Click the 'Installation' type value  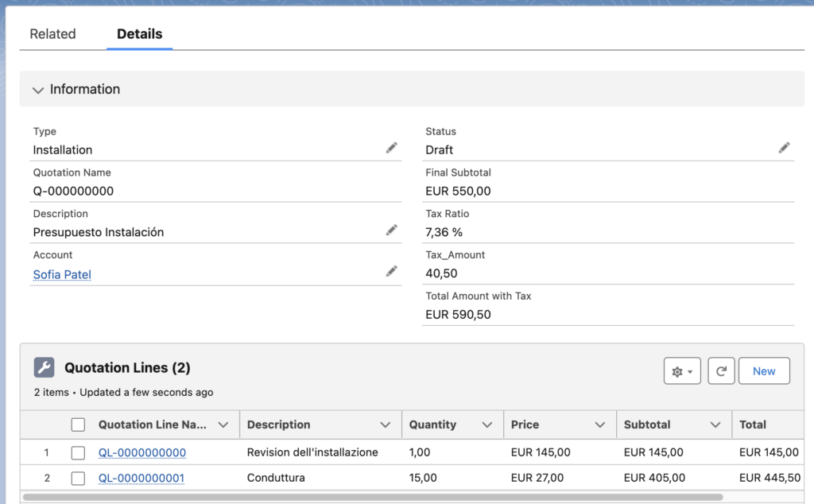63,150
